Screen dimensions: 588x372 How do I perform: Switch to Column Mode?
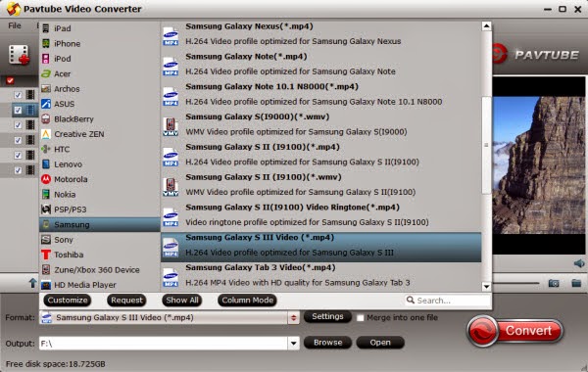pyautogui.click(x=248, y=301)
